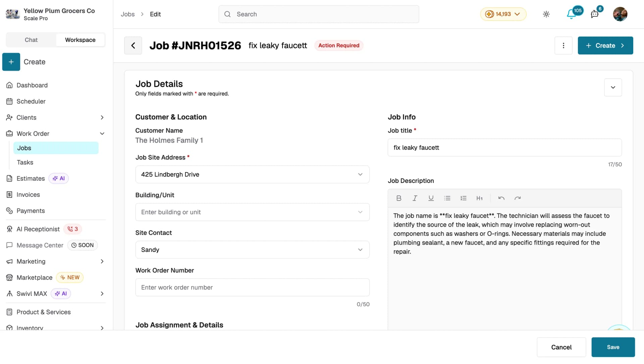Expand the Clients submenu
644x364 pixels.
pos(102,117)
